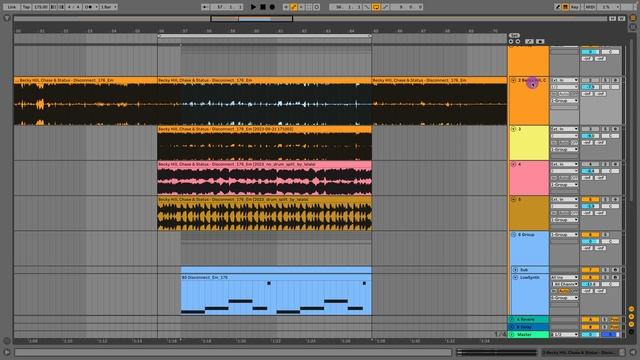Enable MIDI Map Mode
Screen dimensions: 640x360
tap(590, 7)
